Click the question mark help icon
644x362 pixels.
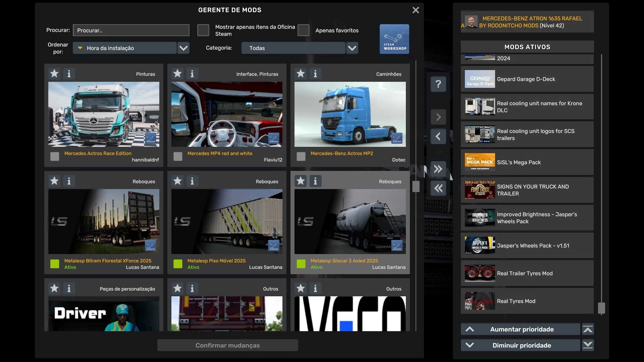click(x=438, y=84)
